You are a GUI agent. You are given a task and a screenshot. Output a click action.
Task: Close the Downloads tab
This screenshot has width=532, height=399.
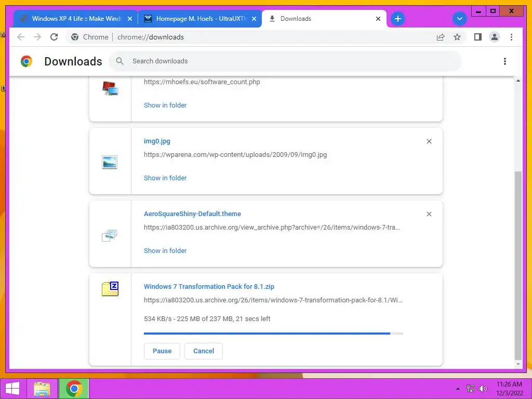coord(378,19)
